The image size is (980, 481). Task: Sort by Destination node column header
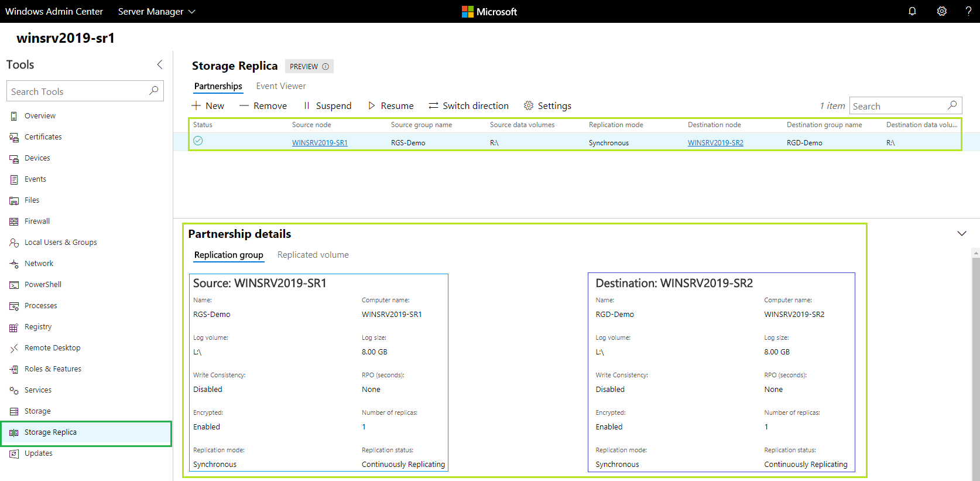point(714,125)
